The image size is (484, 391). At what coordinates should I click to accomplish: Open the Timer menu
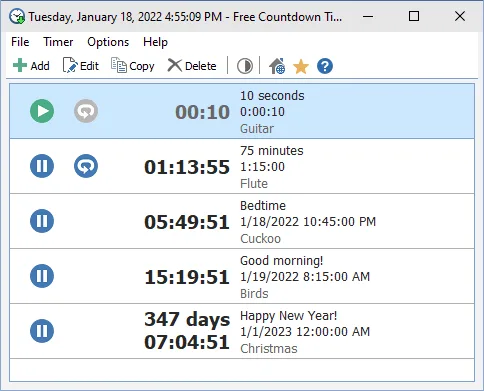[x=58, y=42]
